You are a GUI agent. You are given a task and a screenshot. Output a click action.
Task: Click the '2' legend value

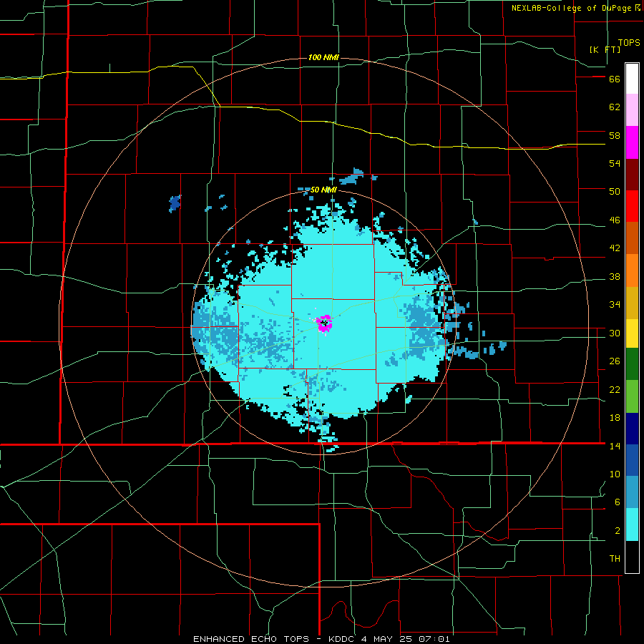618,531
